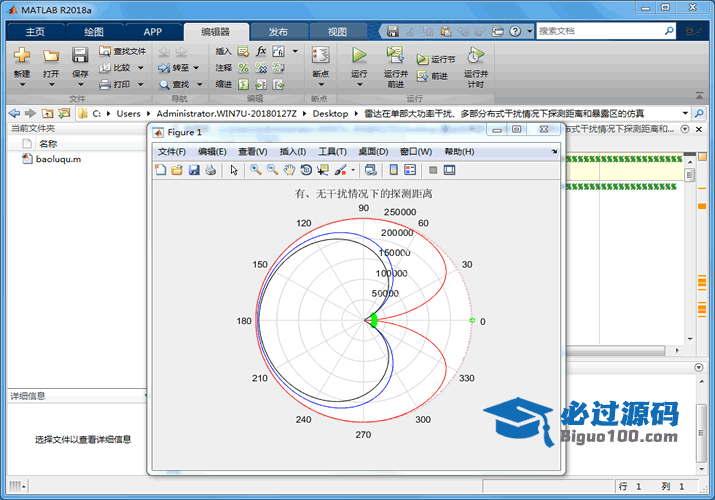Image resolution: width=715 pixels, height=500 pixels.
Task: Click the insert function fx icon
Action: [x=261, y=51]
